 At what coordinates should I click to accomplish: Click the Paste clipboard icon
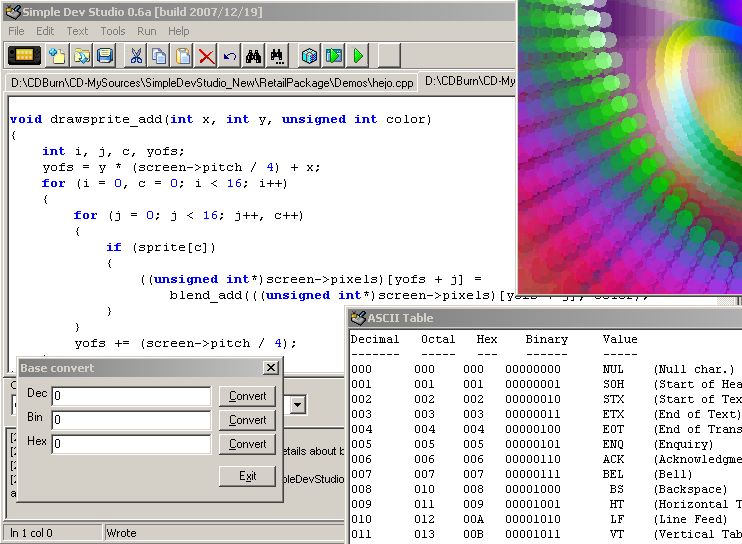pyautogui.click(x=183, y=56)
